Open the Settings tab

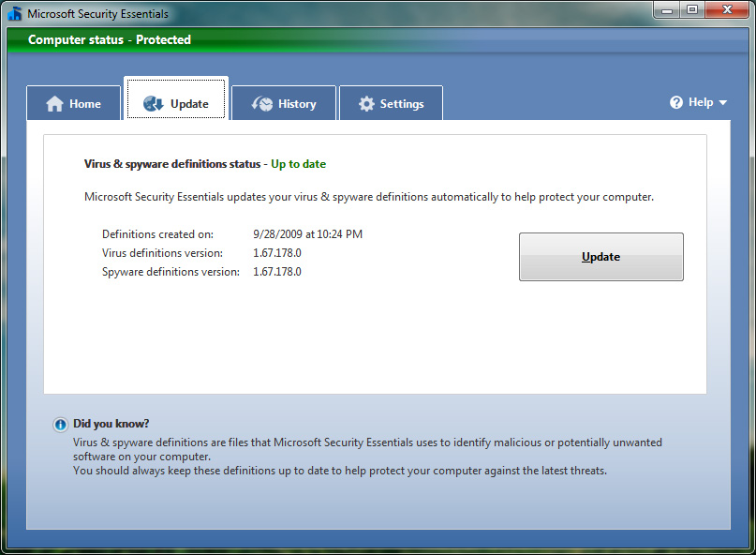(391, 103)
